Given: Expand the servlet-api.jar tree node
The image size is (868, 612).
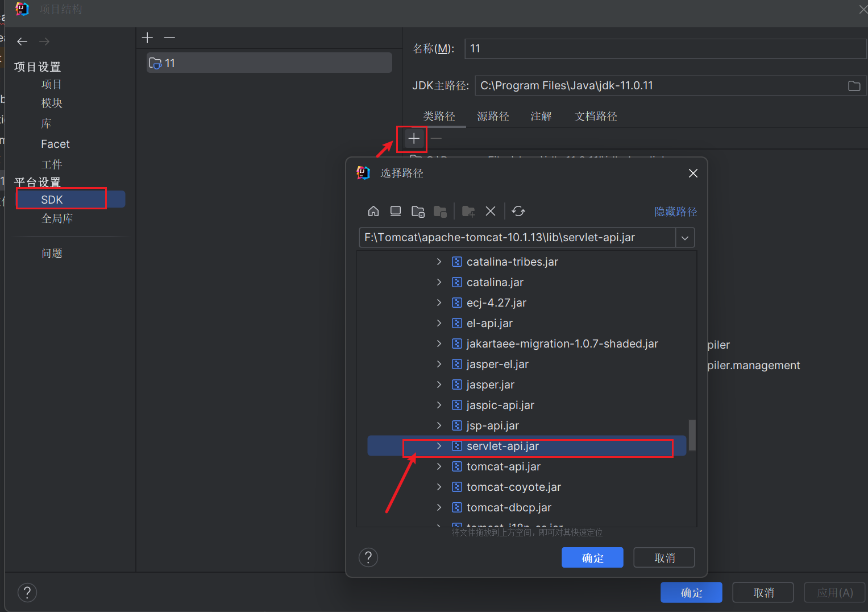Looking at the screenshot, I should pos(439,446).
